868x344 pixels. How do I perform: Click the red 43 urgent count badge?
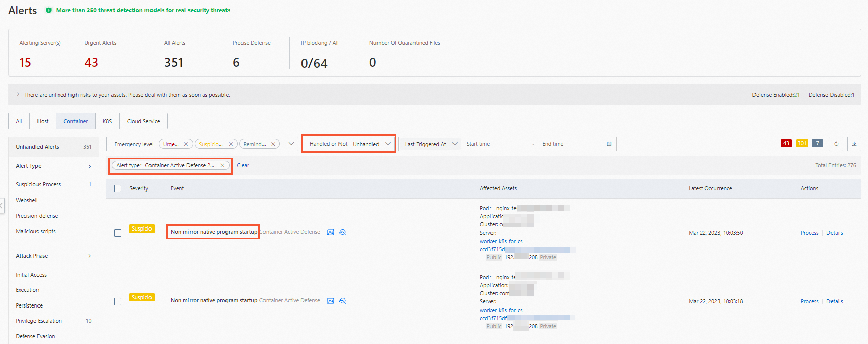pos(786,144)
